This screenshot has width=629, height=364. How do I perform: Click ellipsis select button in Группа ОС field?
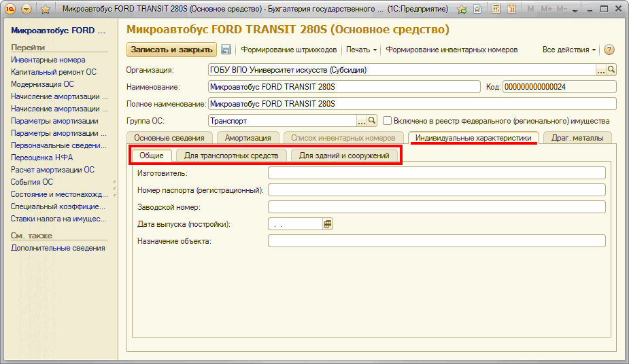tap(362, 120)
